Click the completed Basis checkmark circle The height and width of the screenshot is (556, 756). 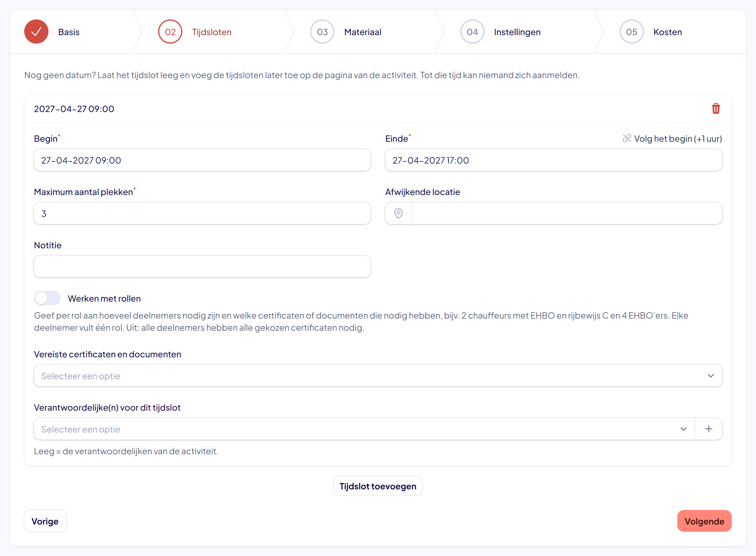[36, 31]
